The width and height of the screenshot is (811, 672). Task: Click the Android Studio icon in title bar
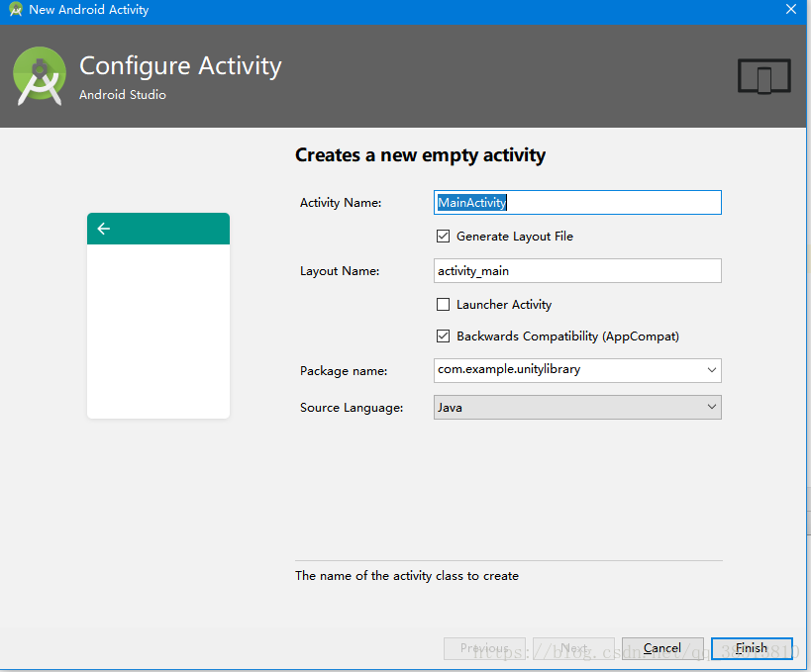tap(16, 9)
